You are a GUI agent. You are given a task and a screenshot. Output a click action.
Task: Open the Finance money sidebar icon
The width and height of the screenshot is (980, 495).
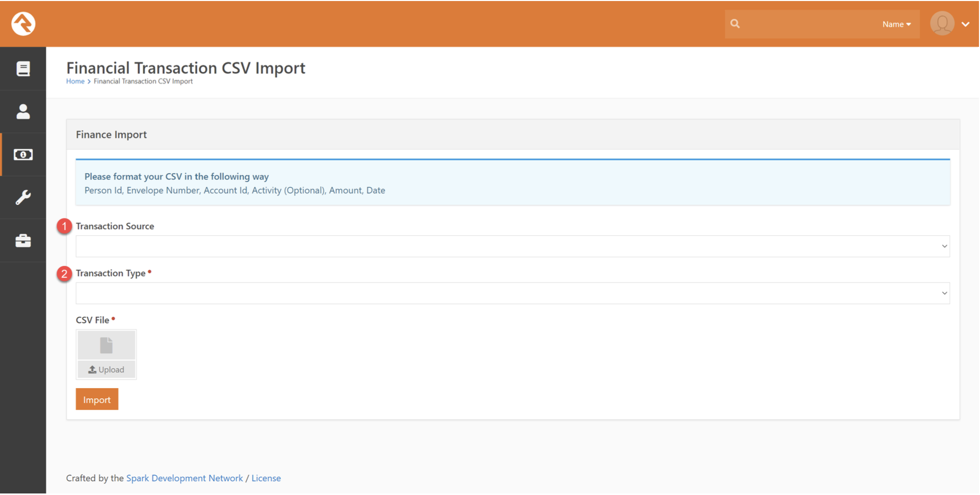point(23,155)
